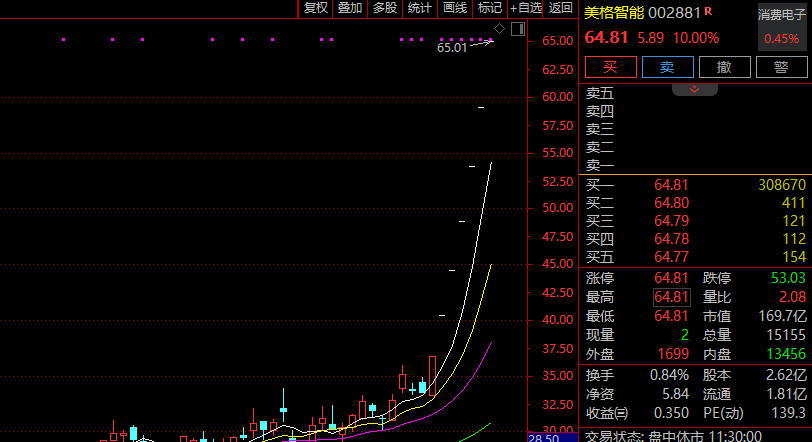
Task: Toggle the side panel layout icon
Action: [x=518, y=29]
